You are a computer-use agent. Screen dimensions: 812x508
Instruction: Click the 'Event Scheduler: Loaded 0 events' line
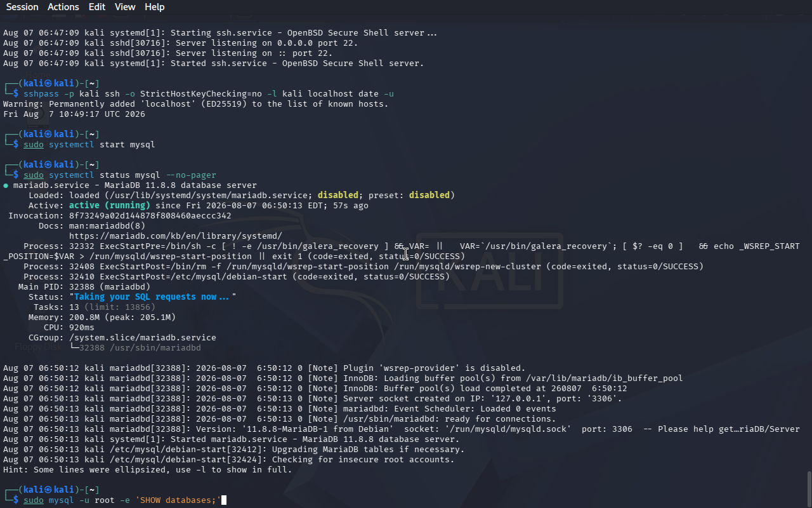click(280, 409)
